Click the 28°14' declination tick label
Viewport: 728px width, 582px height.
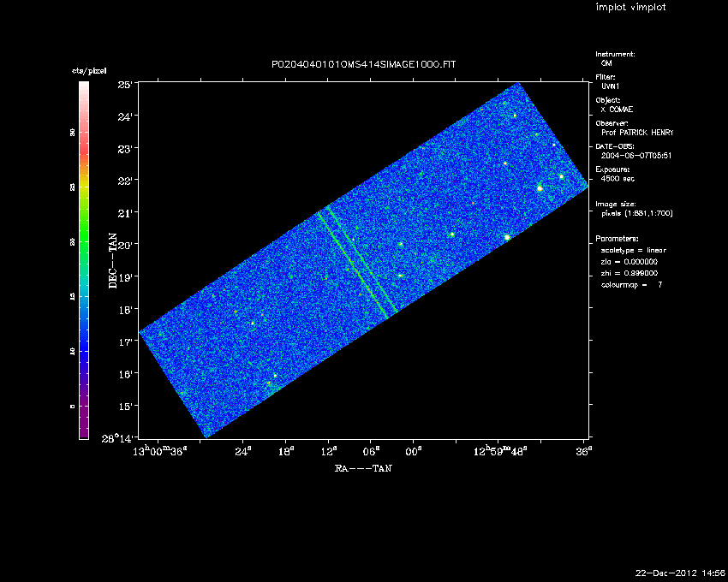(118, 438)
